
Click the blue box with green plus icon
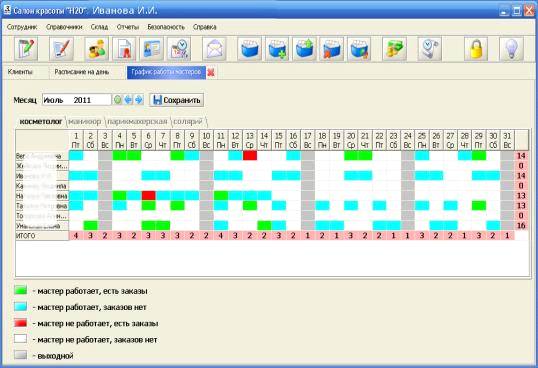click(277, 49)
